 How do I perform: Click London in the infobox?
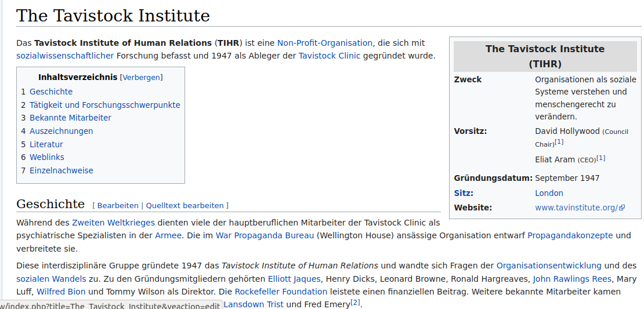point(549,193)
